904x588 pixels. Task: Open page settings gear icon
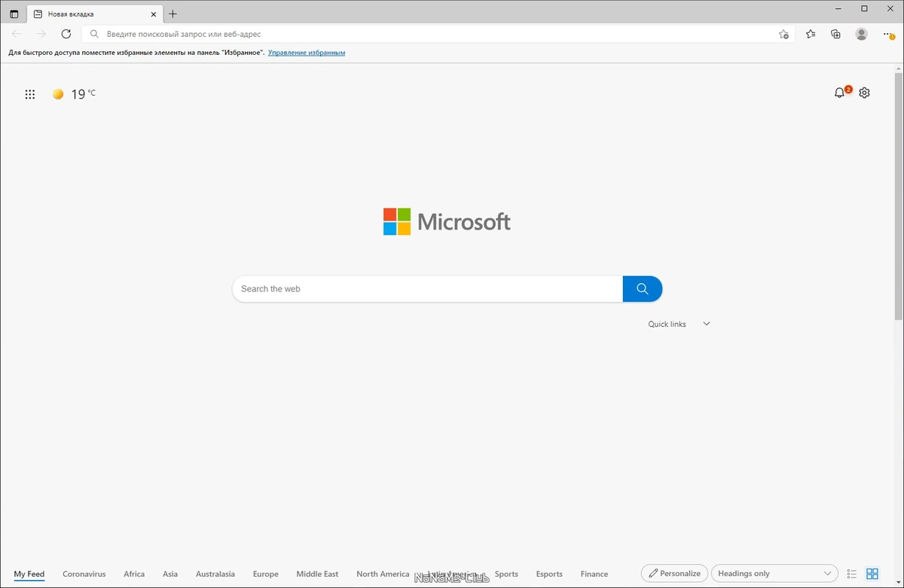pyautogui.click(x=865, y=93)
